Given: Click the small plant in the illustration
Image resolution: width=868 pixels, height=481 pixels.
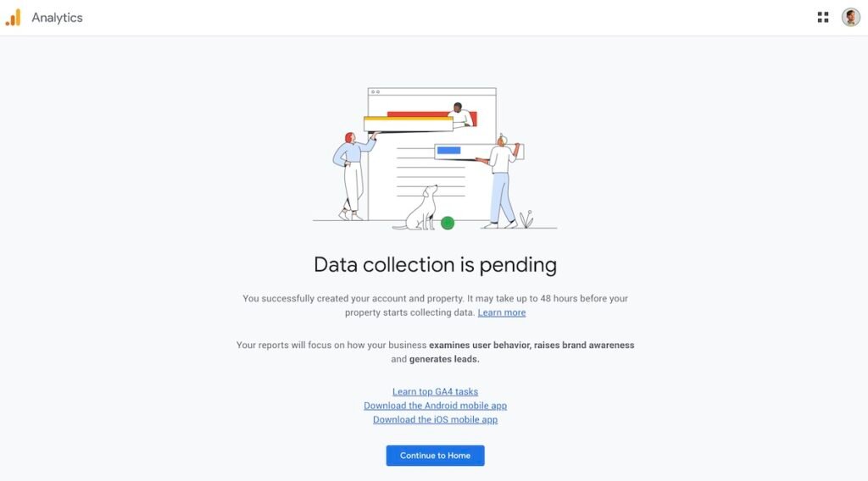Looking at the screenshot, I should point(526,219).
